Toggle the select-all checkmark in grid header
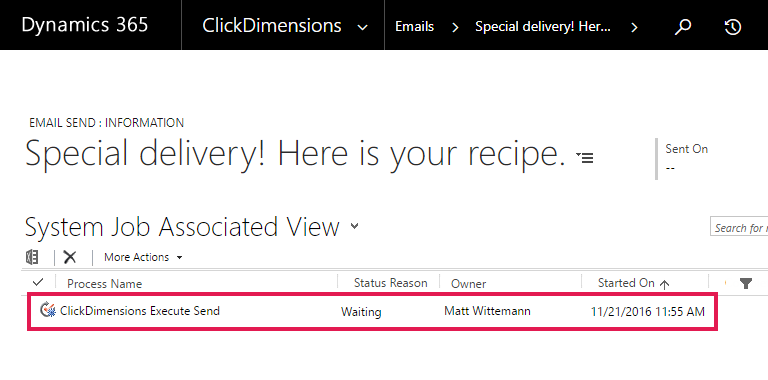 (38, 283)
